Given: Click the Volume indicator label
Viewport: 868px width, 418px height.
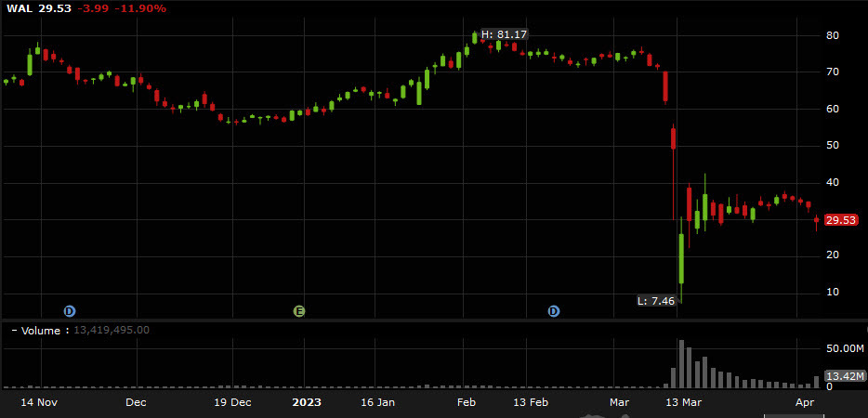Looking at the screenshot, I should click(40, 331).
